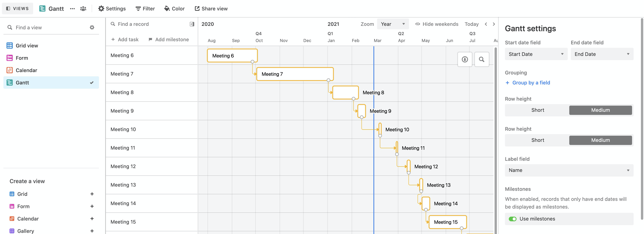Click the Meeting 7 dependency handle circle
644x234 pixels.
tap(329, 80)
